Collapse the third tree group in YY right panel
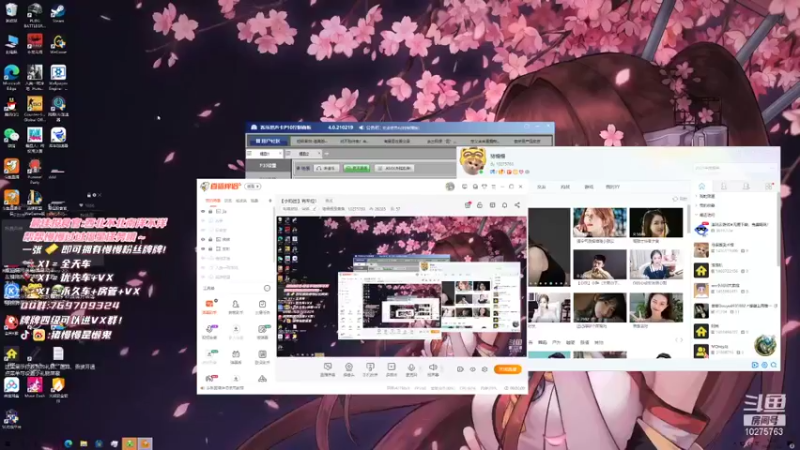 [696, 215]
